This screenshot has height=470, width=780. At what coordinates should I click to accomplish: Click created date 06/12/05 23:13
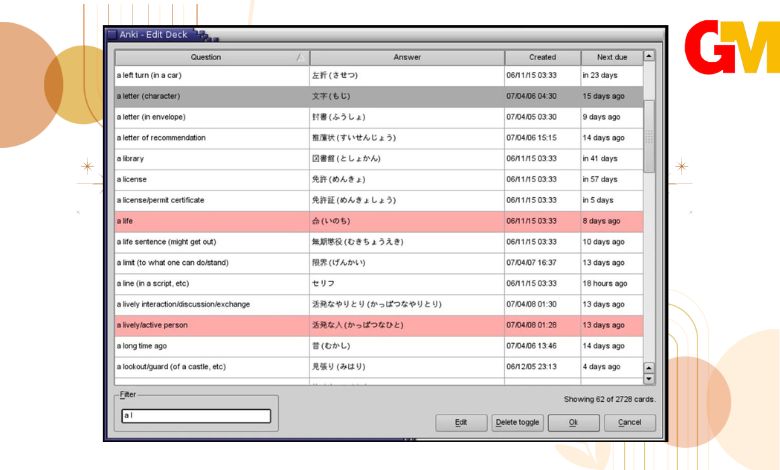coord(542,367)
